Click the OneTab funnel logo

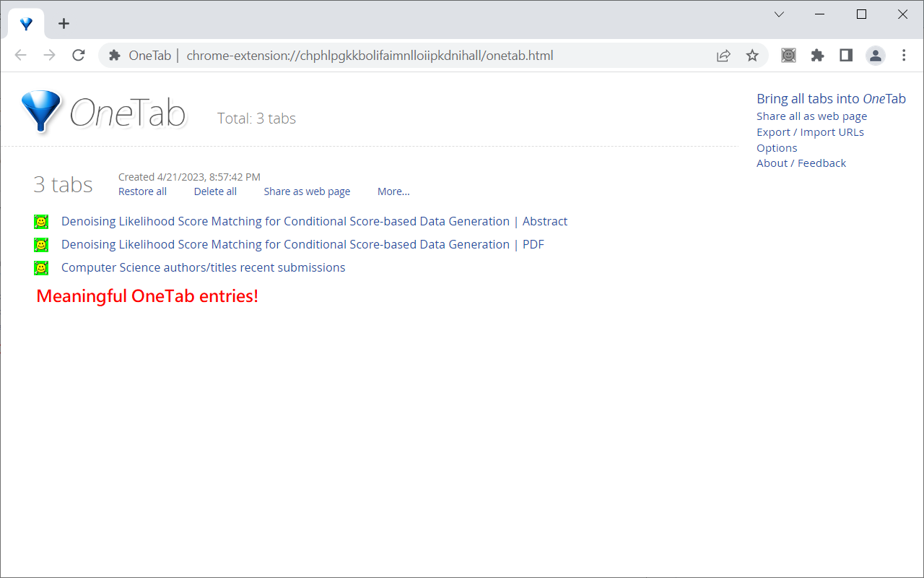pyautogui.click(x=41, y=111)
